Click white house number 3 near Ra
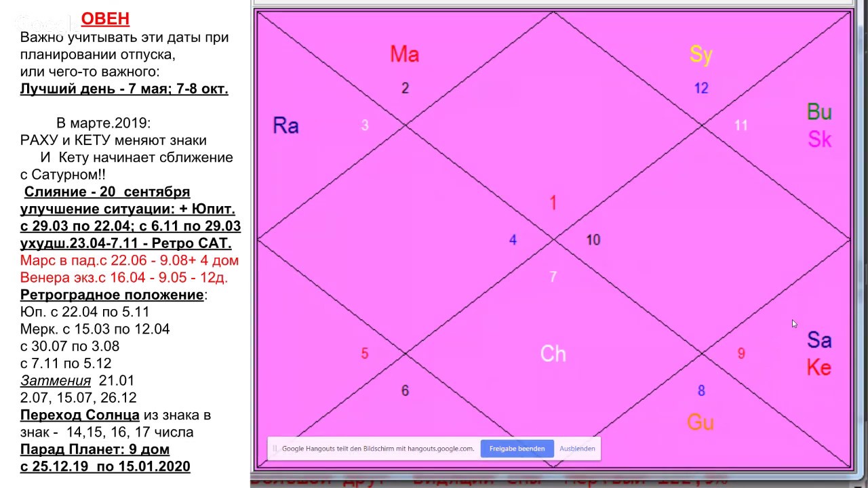The image size is (868, 488). click(365, 125)
